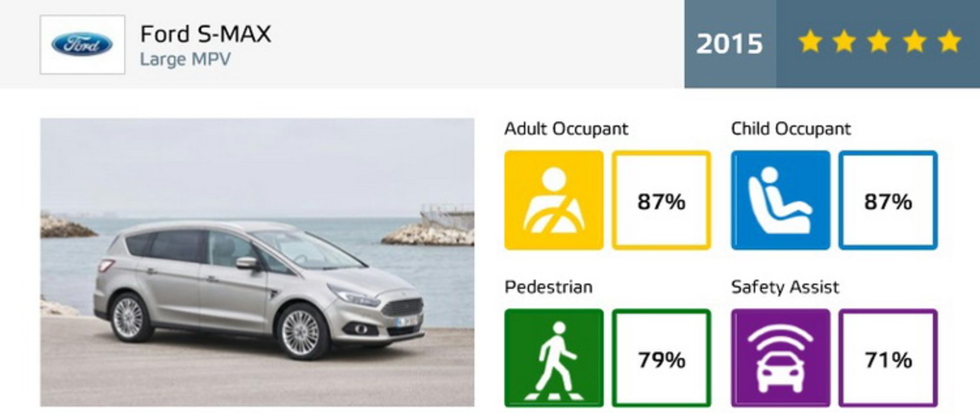Open the Adult Occupant 87% score box
Image resolution: width=980 pixels, height=413 pixels.
(661, 200)
